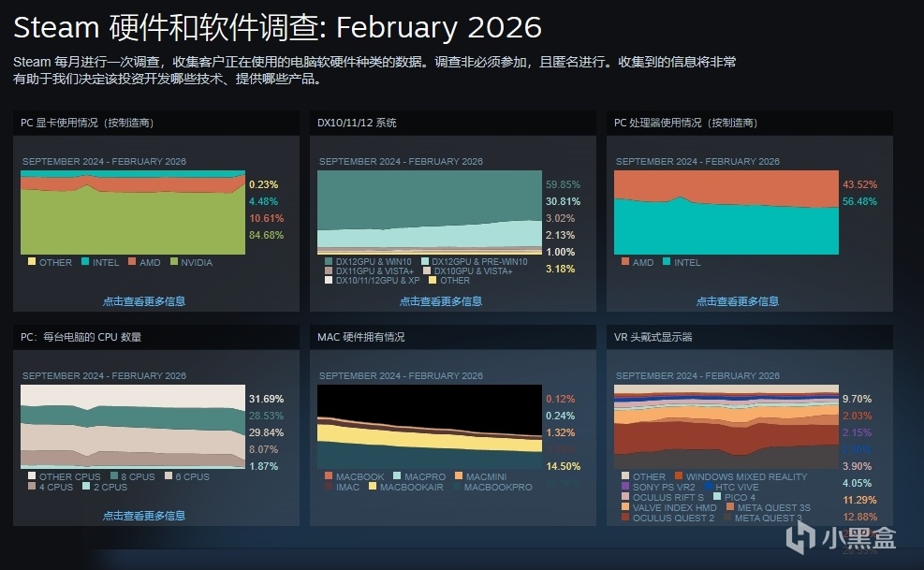Screen dimensions: 924x570
Task: Click INTEL swatch in graphics card legend
Action: coord(85,261)
